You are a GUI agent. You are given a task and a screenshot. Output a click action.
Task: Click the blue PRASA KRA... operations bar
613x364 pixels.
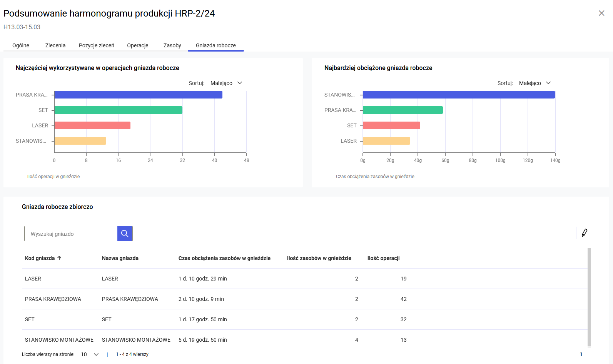[x=138, y=95]
